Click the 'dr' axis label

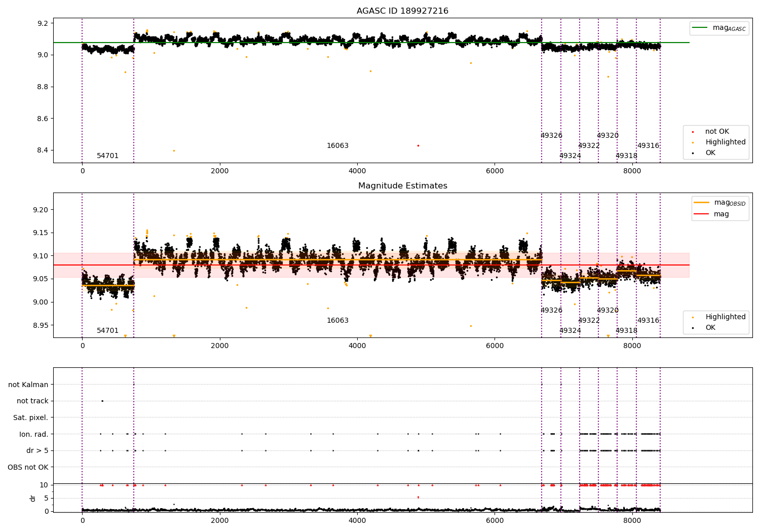tap(33, 498)
